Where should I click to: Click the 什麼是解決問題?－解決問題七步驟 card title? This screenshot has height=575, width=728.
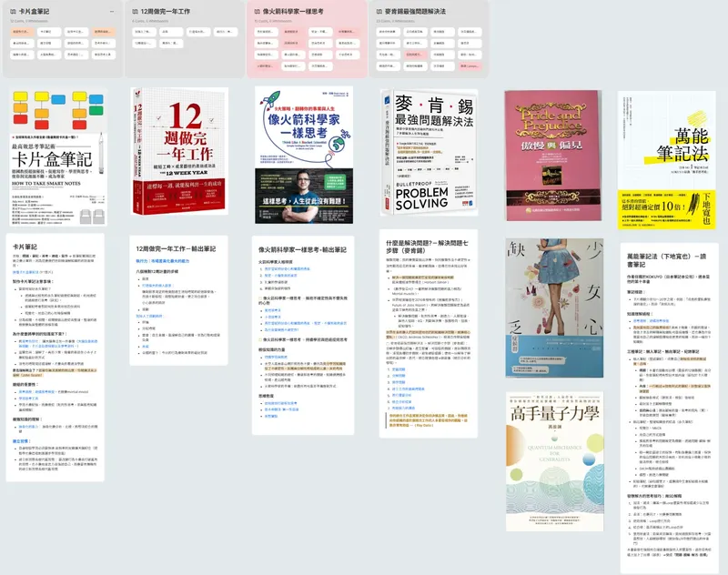[x=427, y=246]
